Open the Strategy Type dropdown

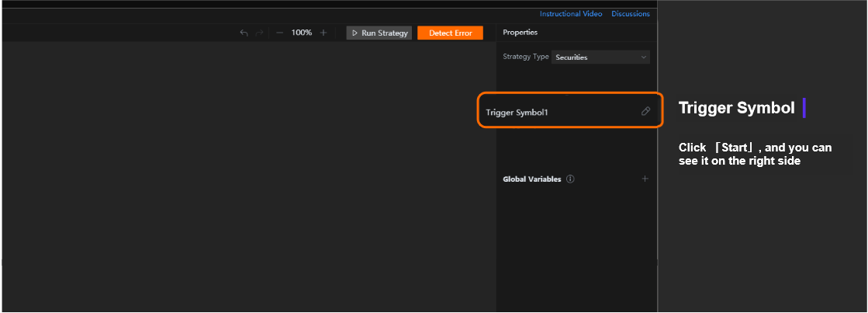[x=600, y=57]
